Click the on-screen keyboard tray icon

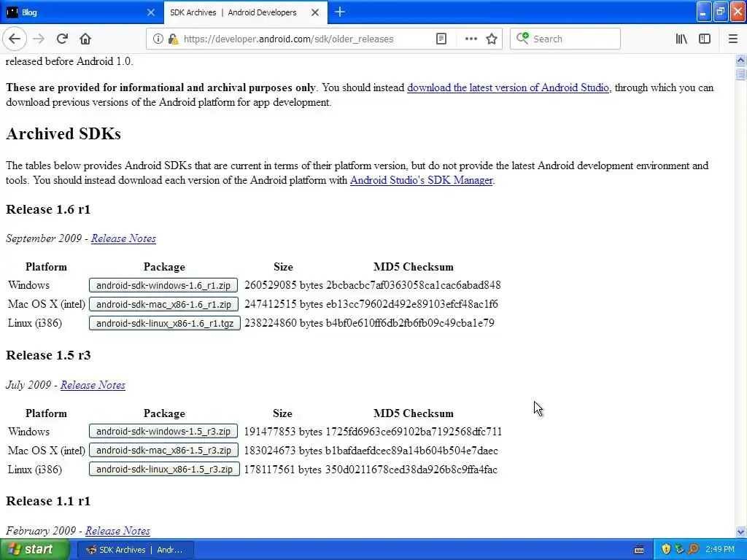pyautogui.click(x=639, y=550)
